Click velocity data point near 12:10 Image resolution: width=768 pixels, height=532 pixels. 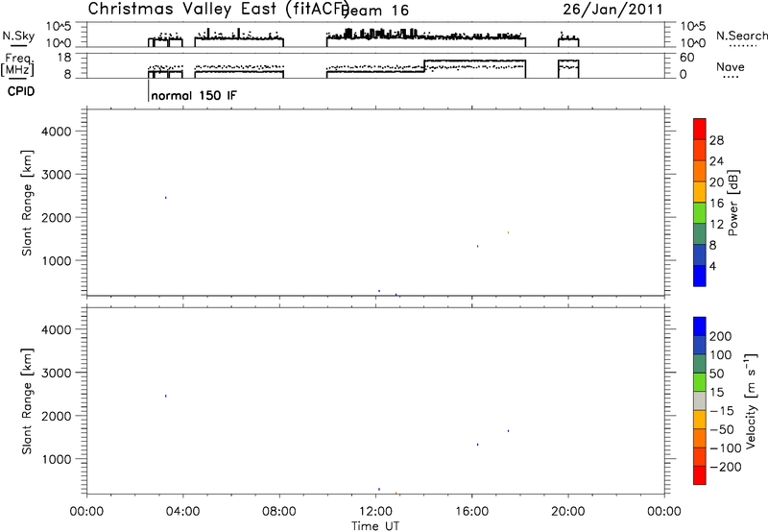[x=379, y=489]
